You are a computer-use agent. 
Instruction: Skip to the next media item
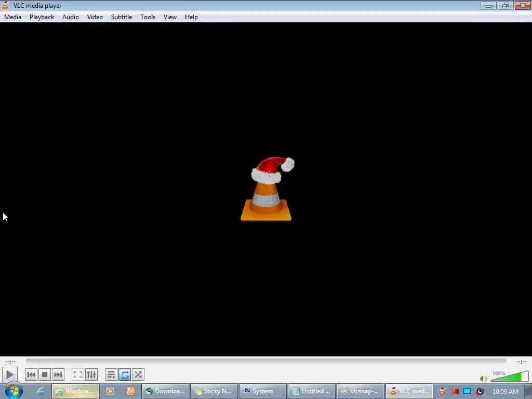point(58,375)
